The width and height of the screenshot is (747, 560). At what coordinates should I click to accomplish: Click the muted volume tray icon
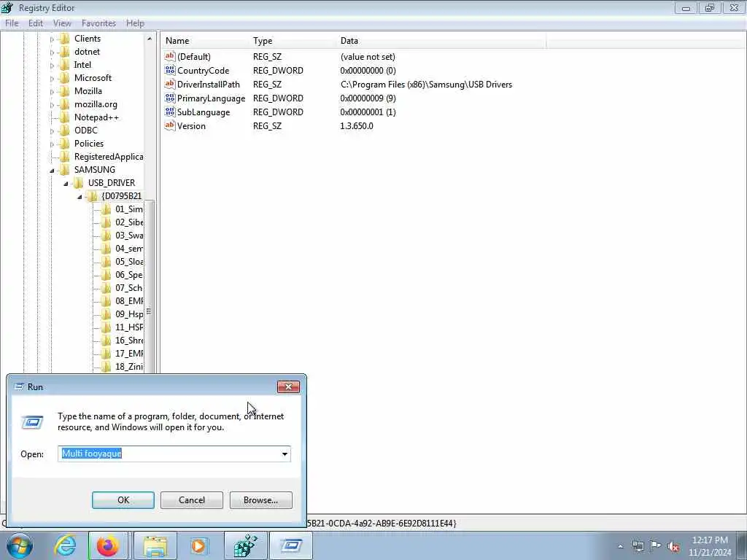(673, 547)
